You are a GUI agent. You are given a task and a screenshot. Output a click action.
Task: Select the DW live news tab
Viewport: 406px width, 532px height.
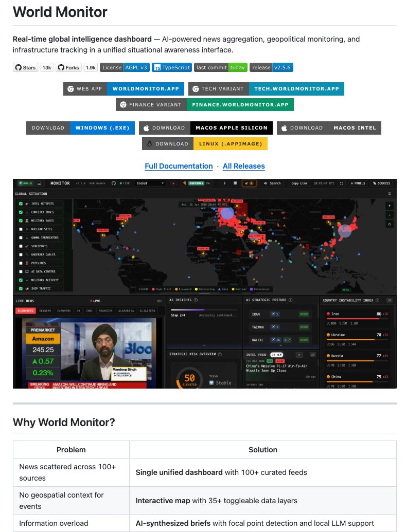pos(79,310)
